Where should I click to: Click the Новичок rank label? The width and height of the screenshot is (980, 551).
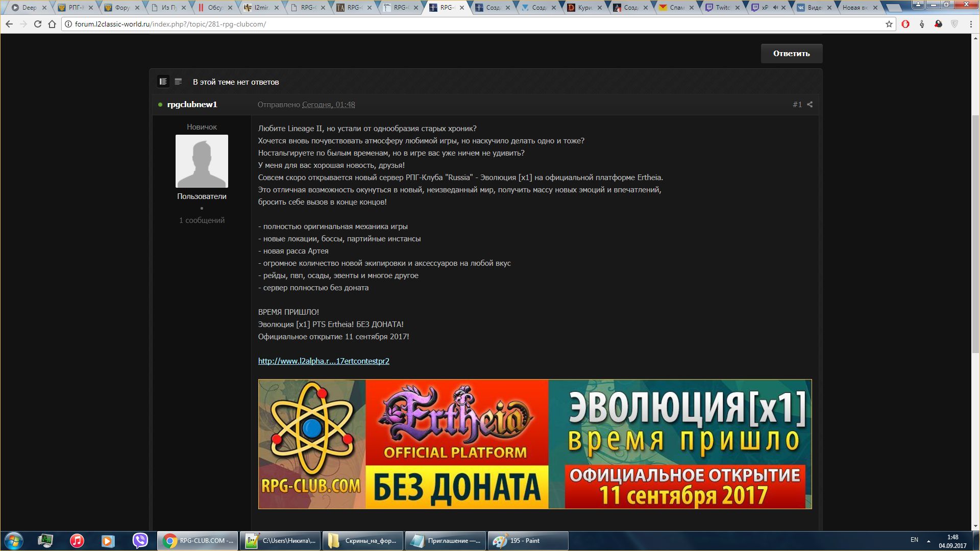(x=202, y=127)
